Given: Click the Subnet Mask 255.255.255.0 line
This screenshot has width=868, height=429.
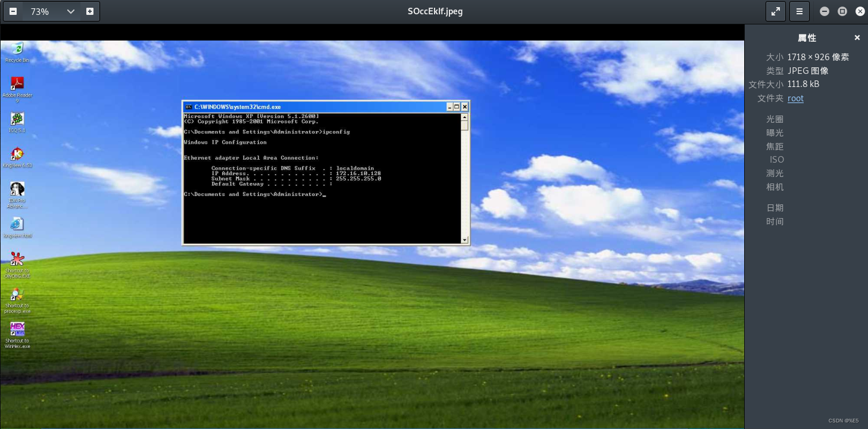Looking at the screenshot, I should 296,179.
